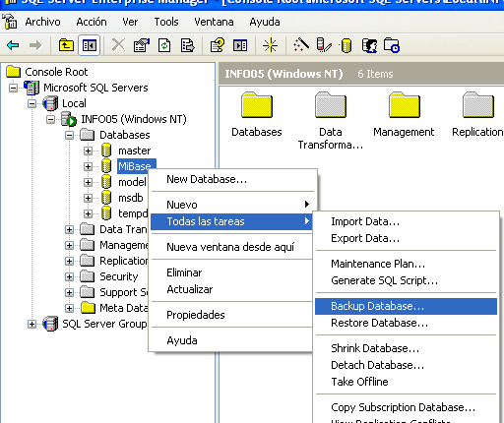504x423 pixels.
Task: Open the Replication folder in right pane
Action: tap(478, 105)
